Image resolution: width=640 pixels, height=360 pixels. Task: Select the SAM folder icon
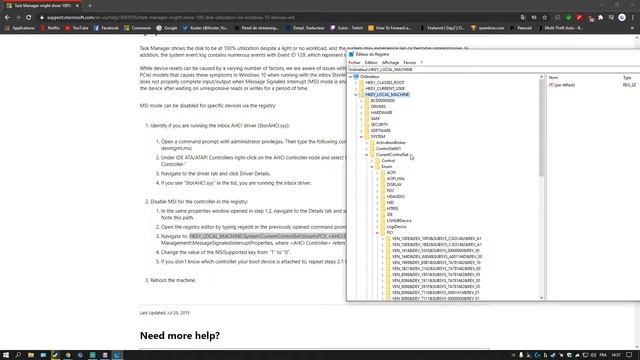[x=367, y=119]
